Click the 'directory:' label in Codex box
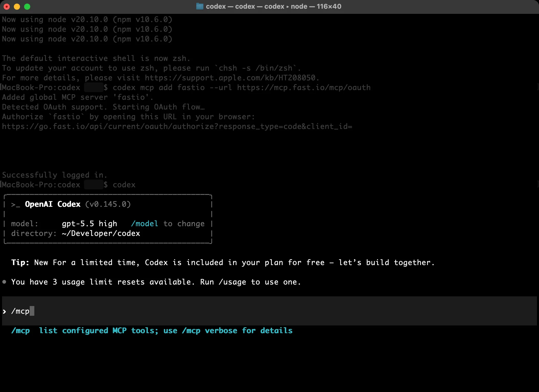This screenshot has height=392, width=539. pos(34,233)
